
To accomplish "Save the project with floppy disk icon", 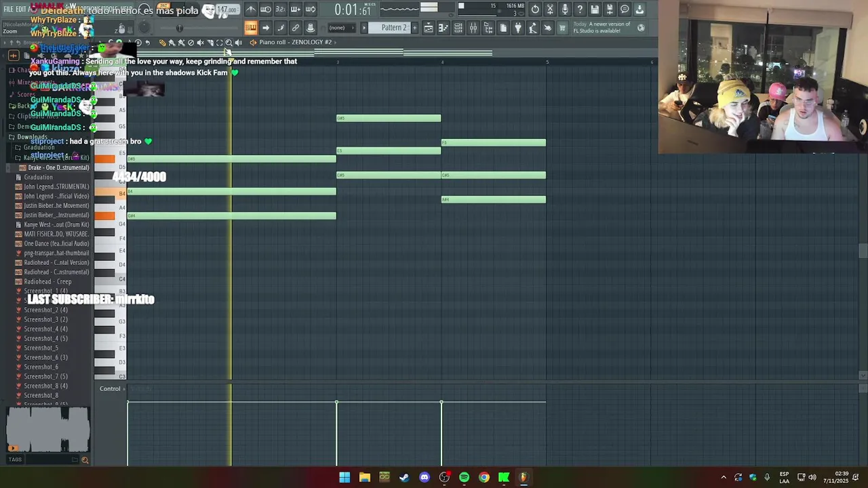I will (595, 9).
